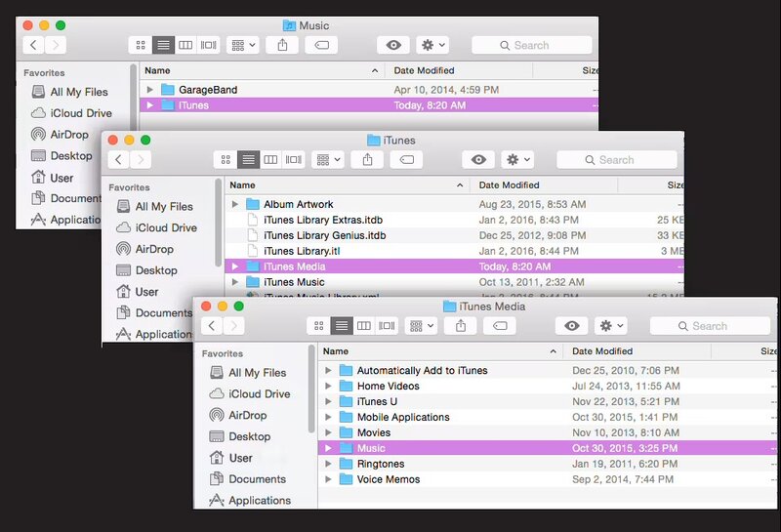Select the Movies folder row
The image size is (781, 532).
[548, 432]
